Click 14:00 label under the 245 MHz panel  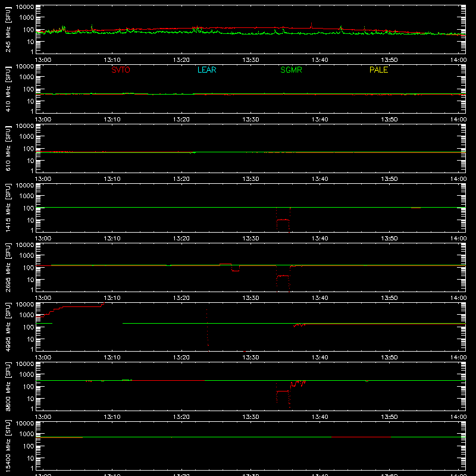458,60
